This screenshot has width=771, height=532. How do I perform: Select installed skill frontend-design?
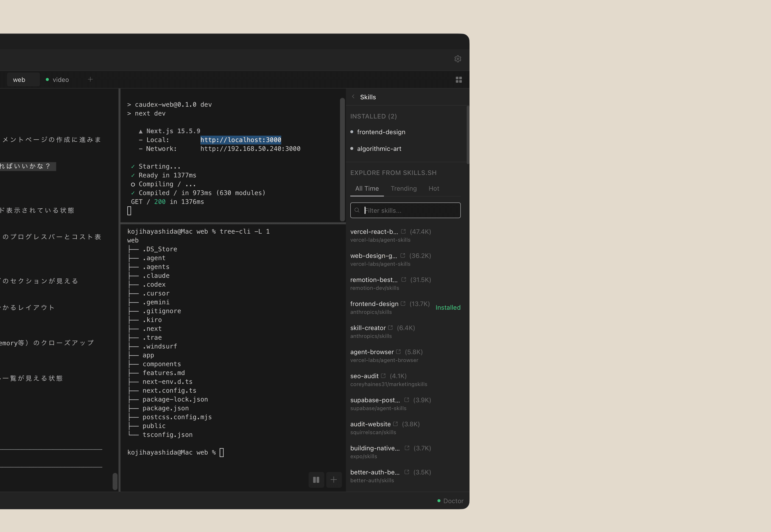click(x=381, y=132)
